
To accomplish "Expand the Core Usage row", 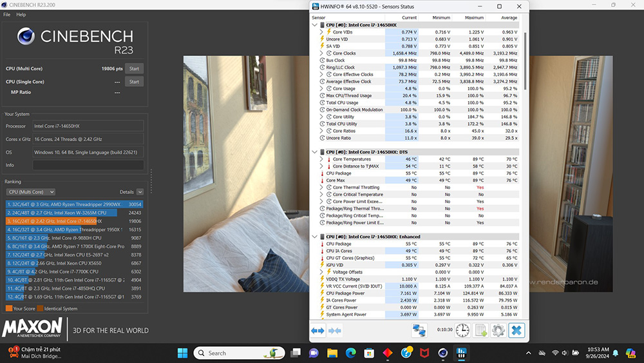I will point(321,88).
